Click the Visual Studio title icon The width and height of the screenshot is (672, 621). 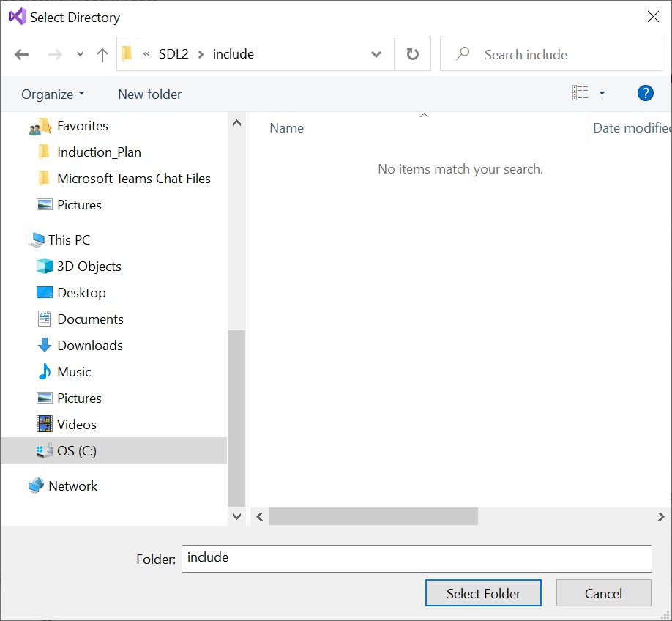(x=18, y=17)
